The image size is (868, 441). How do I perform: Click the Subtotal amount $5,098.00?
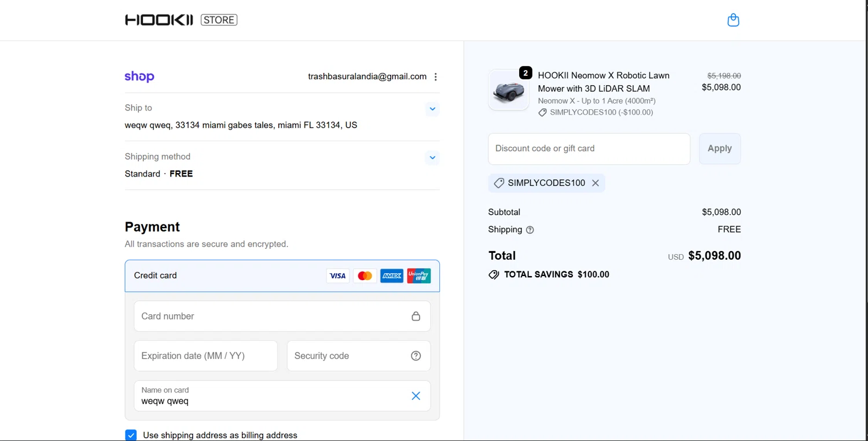click(x=722, y=212)
